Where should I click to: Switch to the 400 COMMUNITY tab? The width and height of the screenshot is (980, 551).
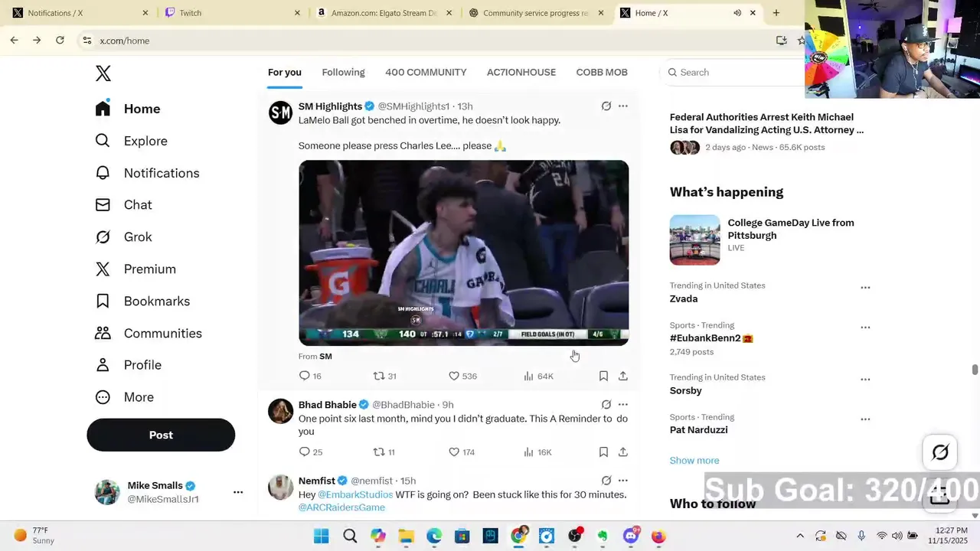(x=426, y=72)
